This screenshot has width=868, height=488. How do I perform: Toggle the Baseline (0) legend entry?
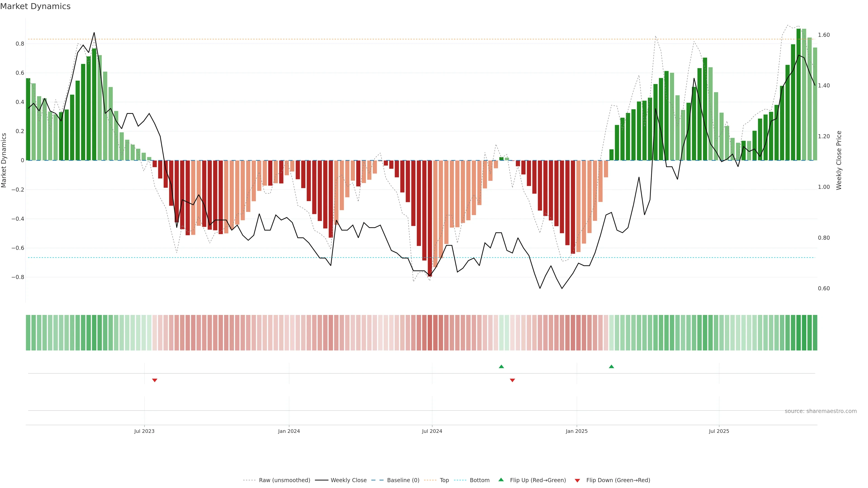pyautogui.click(x=403, y=480)
